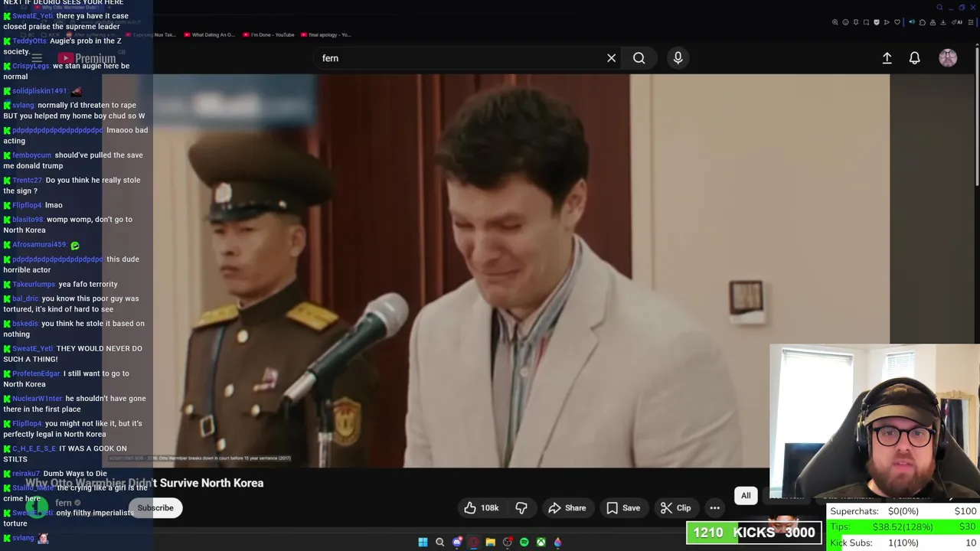Open the "What Dating An O..." bookmark
Viewport: 980px width, 551px height.
pos(209,34)
